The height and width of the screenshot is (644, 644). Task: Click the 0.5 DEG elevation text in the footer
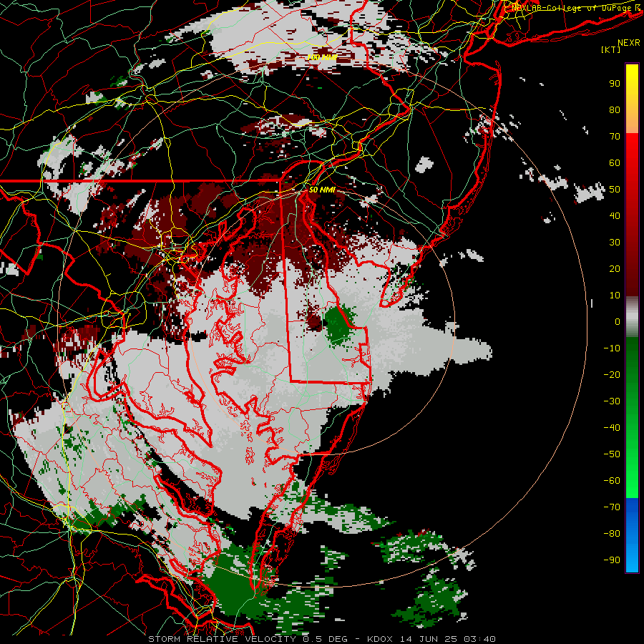[325, 639]
